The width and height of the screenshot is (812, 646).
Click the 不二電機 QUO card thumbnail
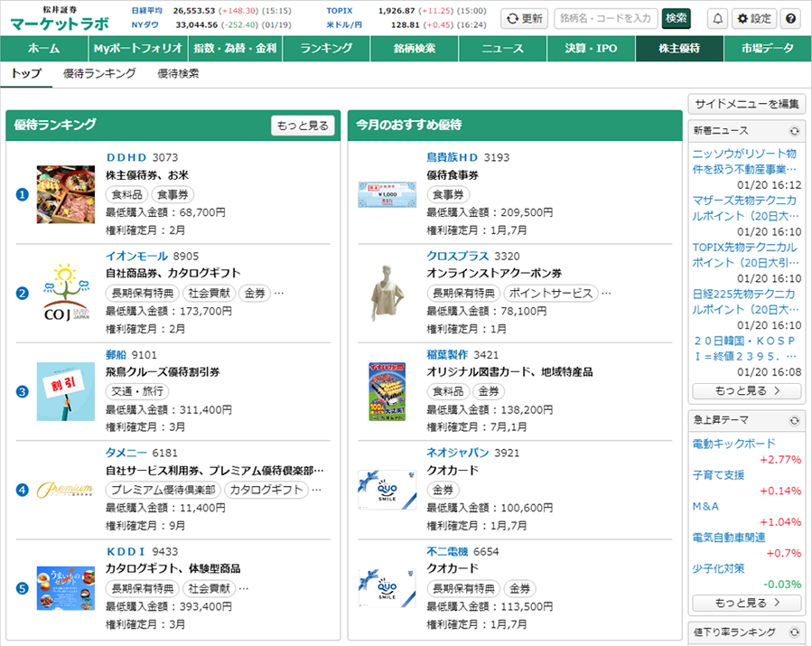tap(387, 588)
